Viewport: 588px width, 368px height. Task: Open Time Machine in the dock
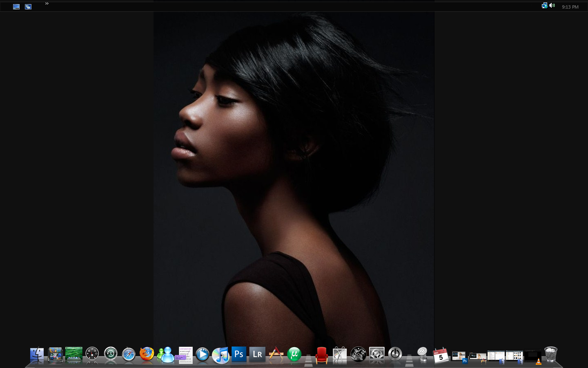(x=111, y=354)
